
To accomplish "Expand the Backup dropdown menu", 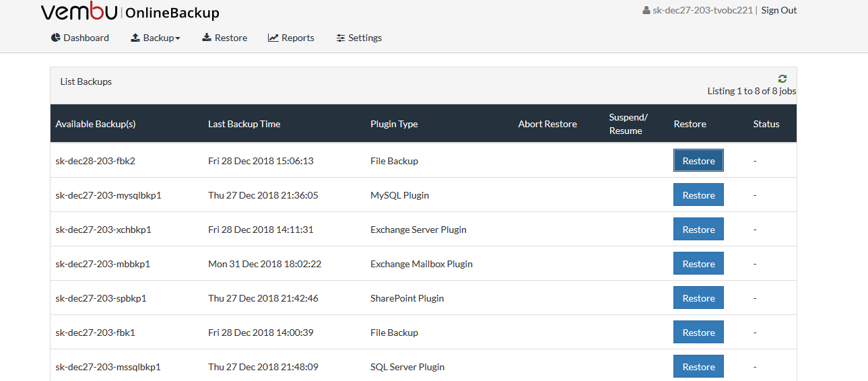I will click(156, 38).
